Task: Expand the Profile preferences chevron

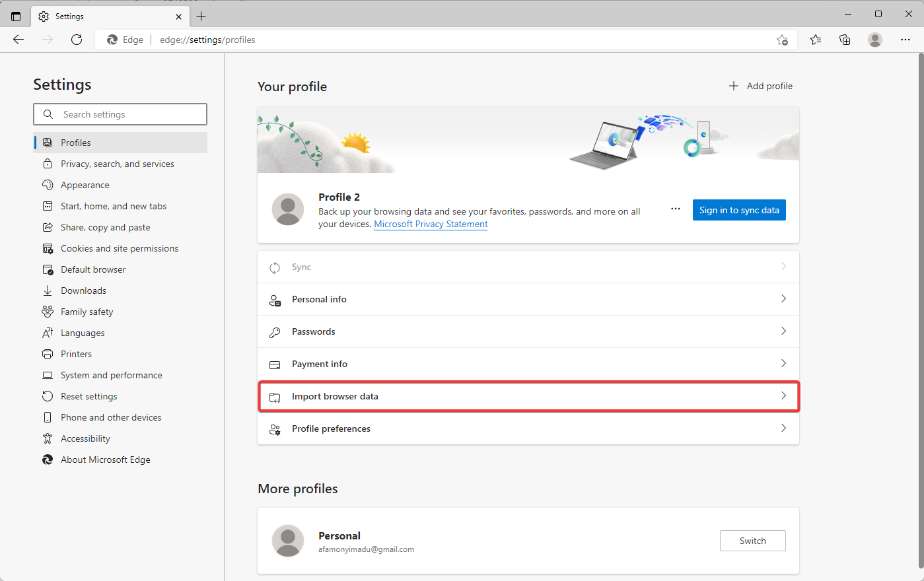Action: [x=783, y=428]
